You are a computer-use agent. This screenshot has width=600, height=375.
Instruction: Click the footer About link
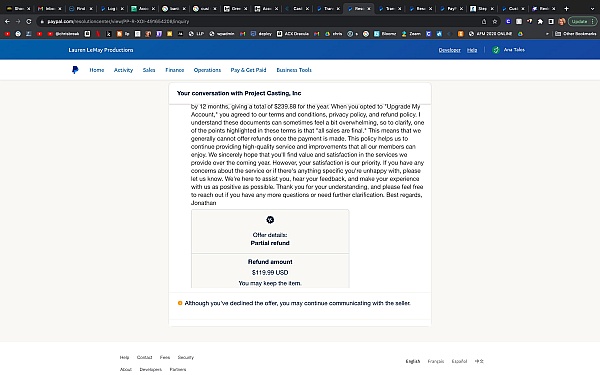point(126,369)
